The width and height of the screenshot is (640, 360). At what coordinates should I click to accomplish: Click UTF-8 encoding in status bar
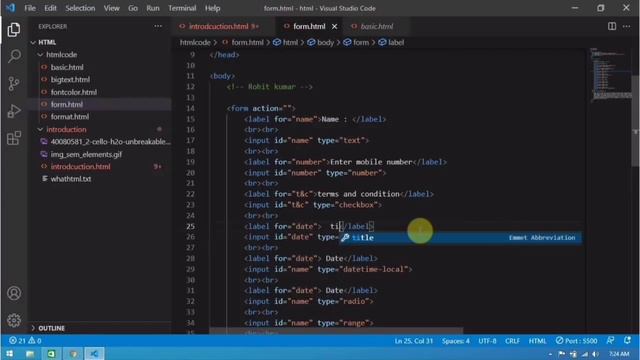pos(487,340)
